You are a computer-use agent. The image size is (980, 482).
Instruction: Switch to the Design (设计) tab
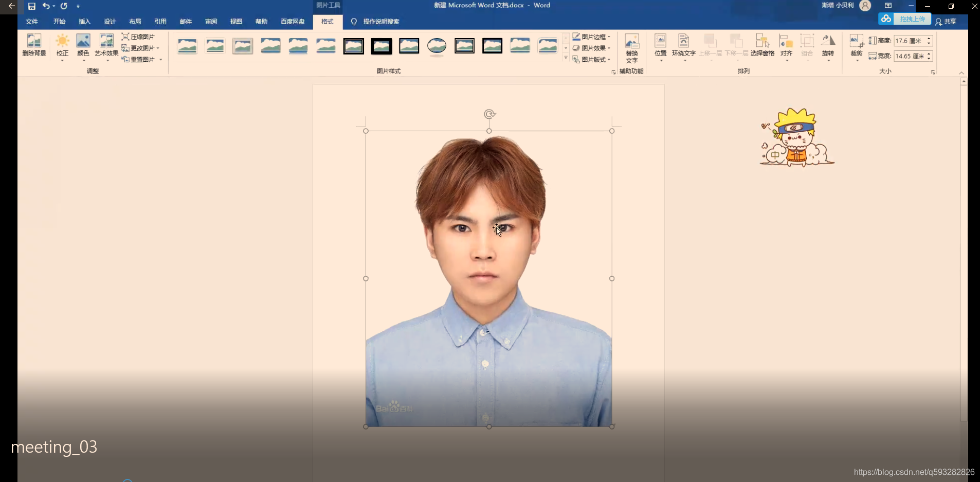coord(110,22)
